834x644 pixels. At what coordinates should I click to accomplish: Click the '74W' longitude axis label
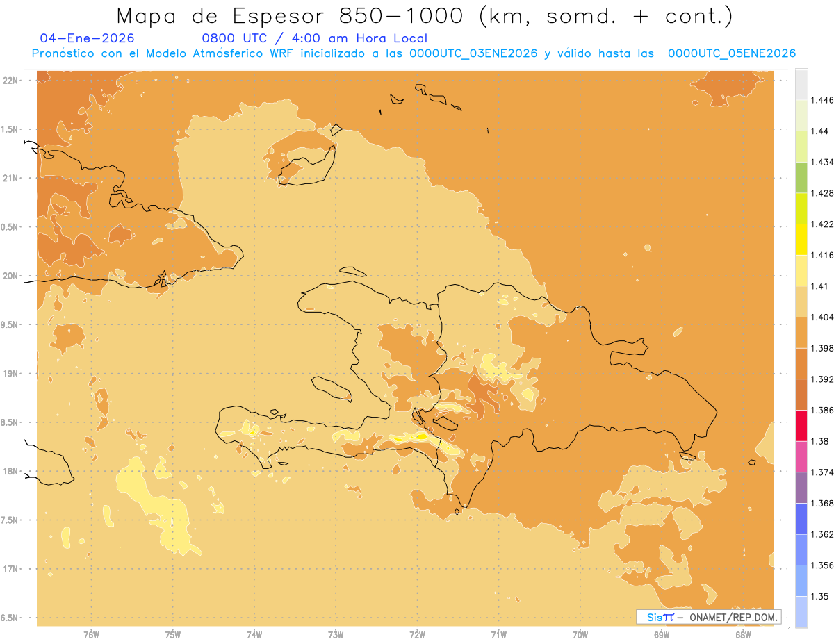click(x=254, y=634)
